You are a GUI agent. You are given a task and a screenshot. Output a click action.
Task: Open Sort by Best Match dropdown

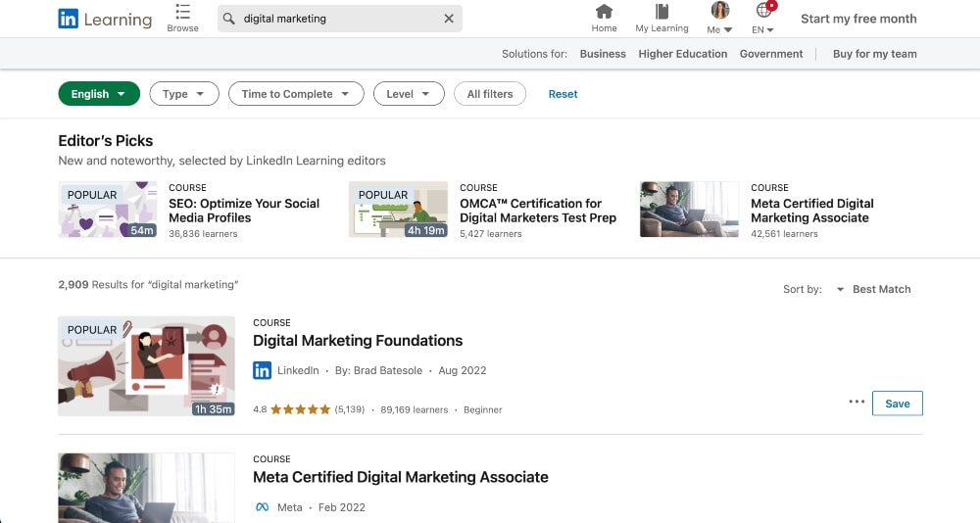(x=874, y=289)
